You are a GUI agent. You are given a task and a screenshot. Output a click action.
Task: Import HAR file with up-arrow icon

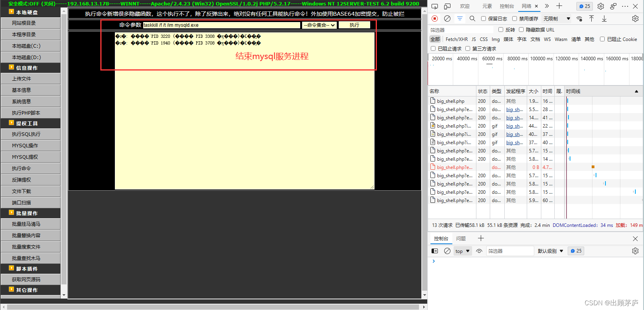[591, 19]
